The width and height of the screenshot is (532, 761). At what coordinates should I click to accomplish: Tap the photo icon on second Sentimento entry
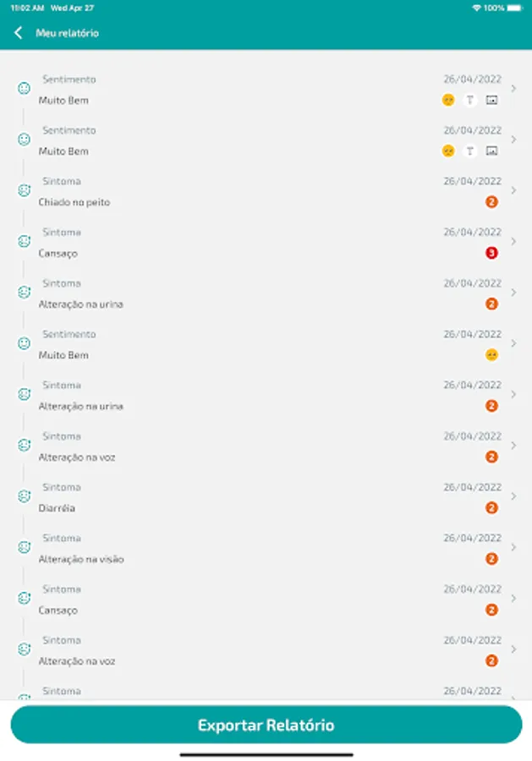pyautogui.click(x=491, y=150)
